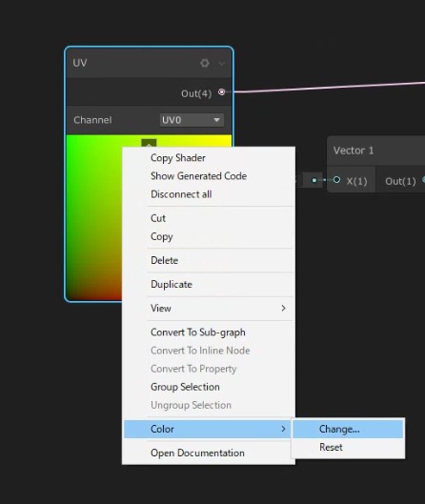Viewport: 425px width, 504px height.
Task: Click the Out(4) label on UV node
Action: (196, 93)
